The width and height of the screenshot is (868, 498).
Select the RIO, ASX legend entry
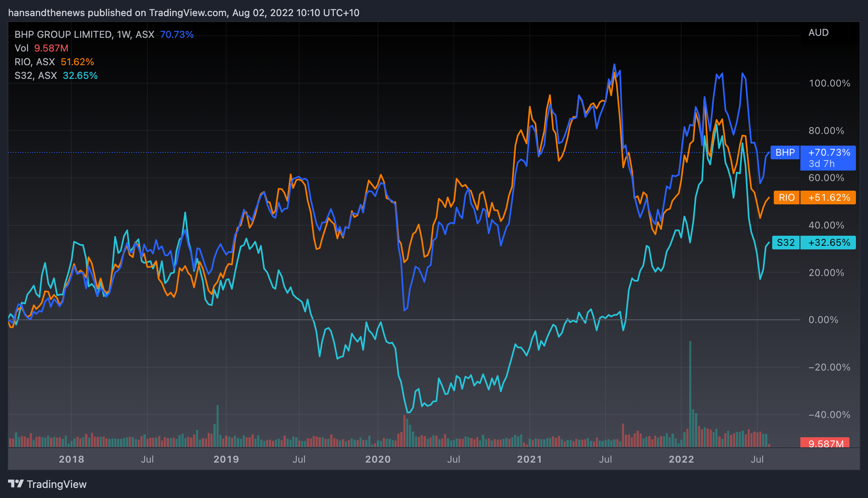[x=35, y=62]
